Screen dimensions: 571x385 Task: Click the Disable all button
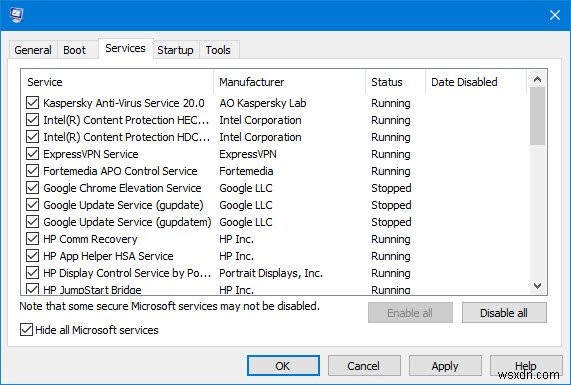coord(504,313)
